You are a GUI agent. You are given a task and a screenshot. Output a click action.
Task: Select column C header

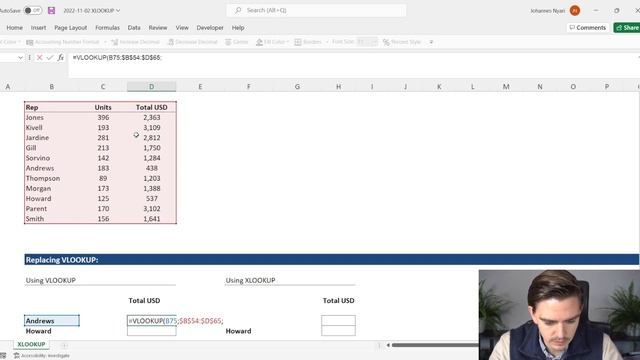click(x=103, y=87)
